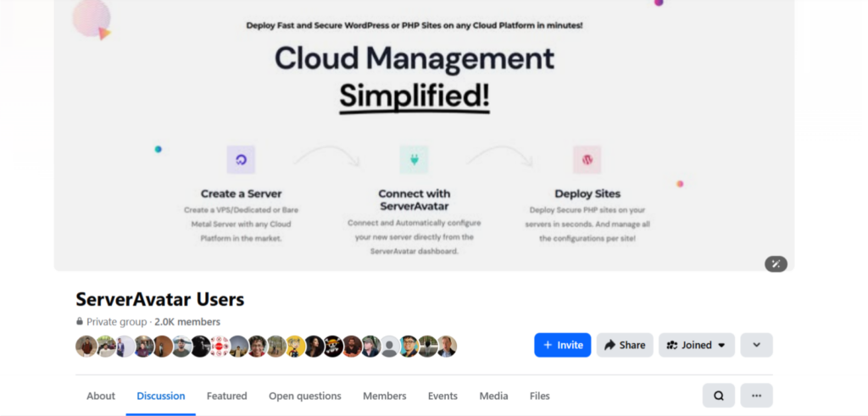Open the About tab
The image size is (868, 416).
point(101,396)
